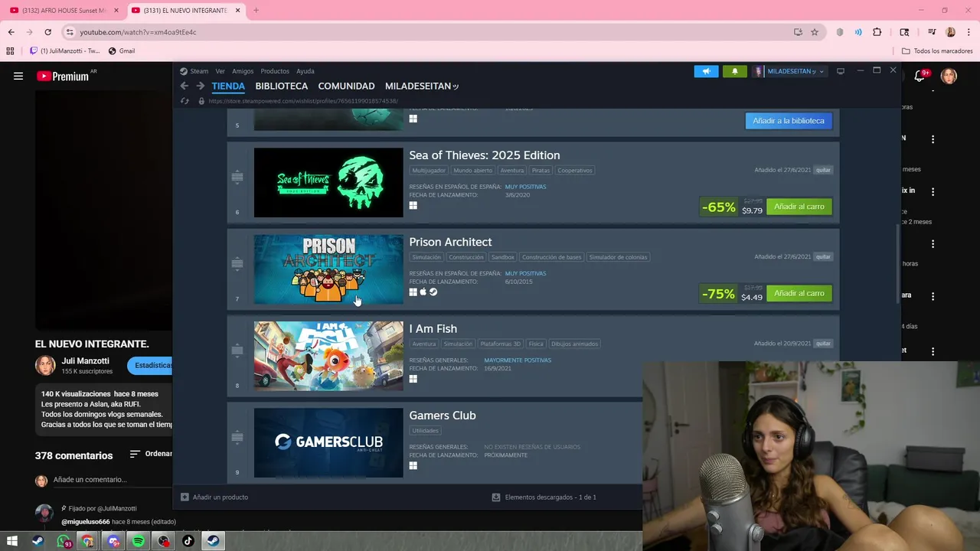Screen dimensions: 980x551
Task: Open the Steam menu
Action: tap(198, 71)
